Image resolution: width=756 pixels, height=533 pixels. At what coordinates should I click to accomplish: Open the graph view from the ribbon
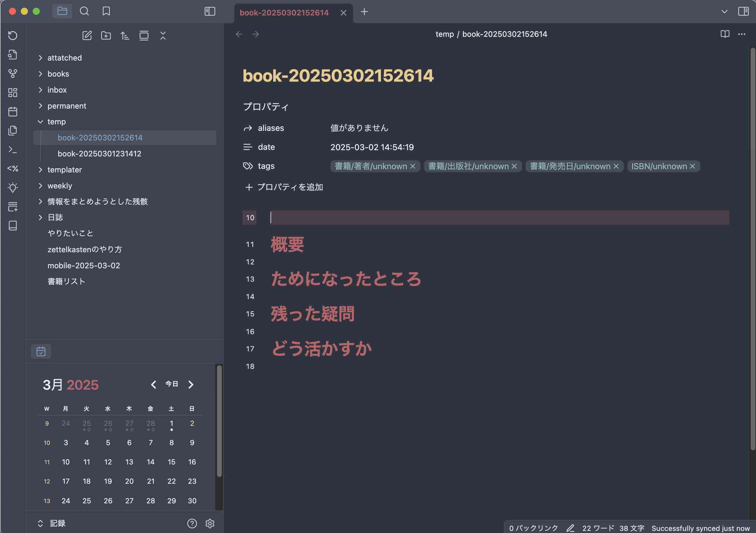tap(12, 74)
